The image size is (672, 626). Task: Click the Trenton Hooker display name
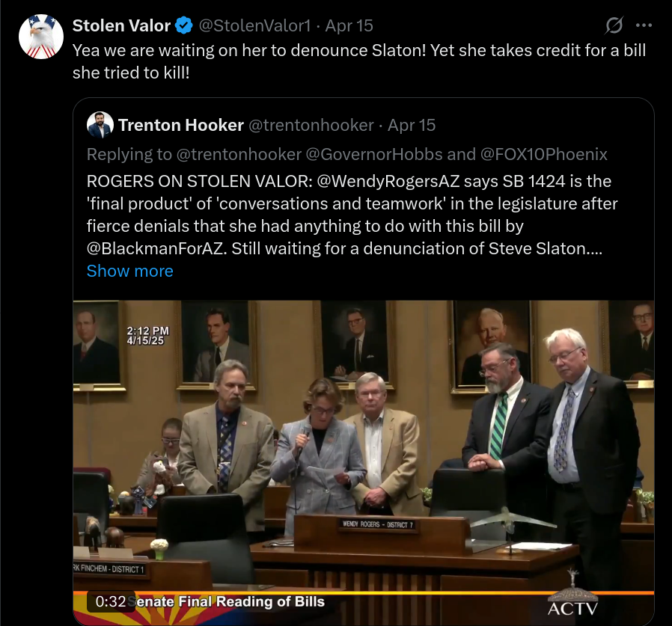coord(181,125)
